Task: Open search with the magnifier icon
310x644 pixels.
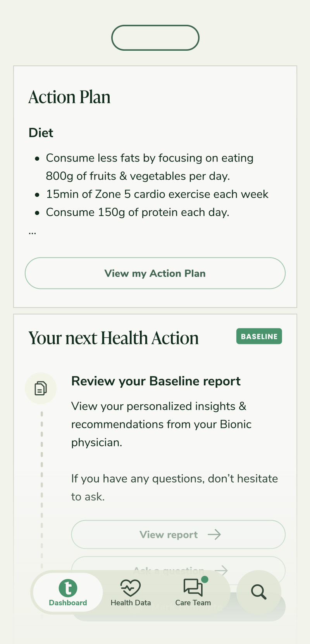Action: pyautogui.click(x=258, y=592)
